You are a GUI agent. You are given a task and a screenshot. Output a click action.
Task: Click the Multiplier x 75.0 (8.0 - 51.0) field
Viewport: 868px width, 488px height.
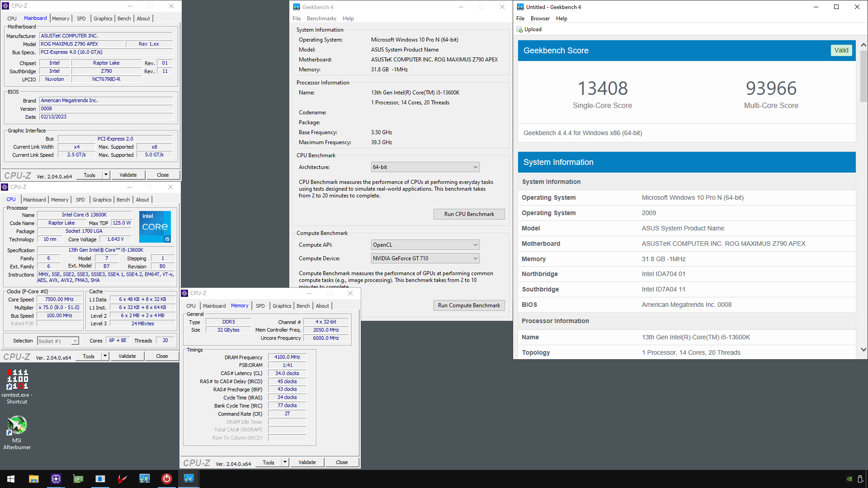[x=59, y=307]
